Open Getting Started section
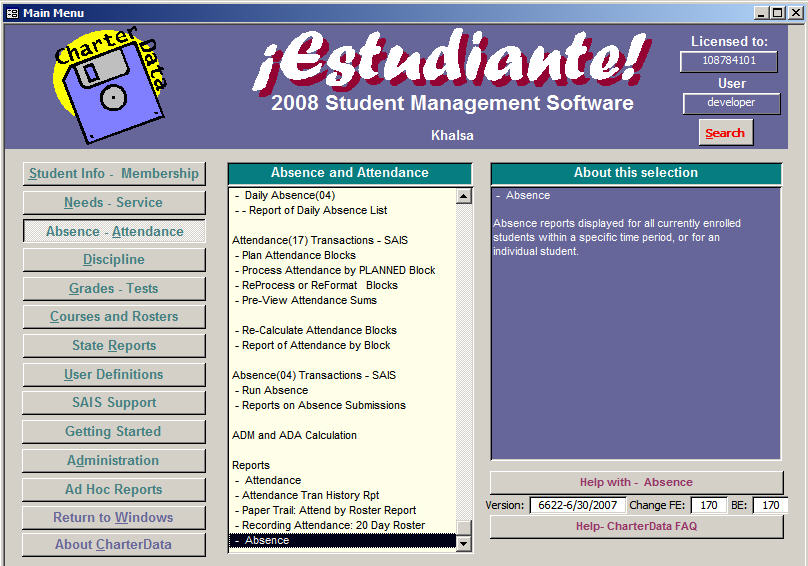This screenshot has width=808, height=566. pos(114,431)
